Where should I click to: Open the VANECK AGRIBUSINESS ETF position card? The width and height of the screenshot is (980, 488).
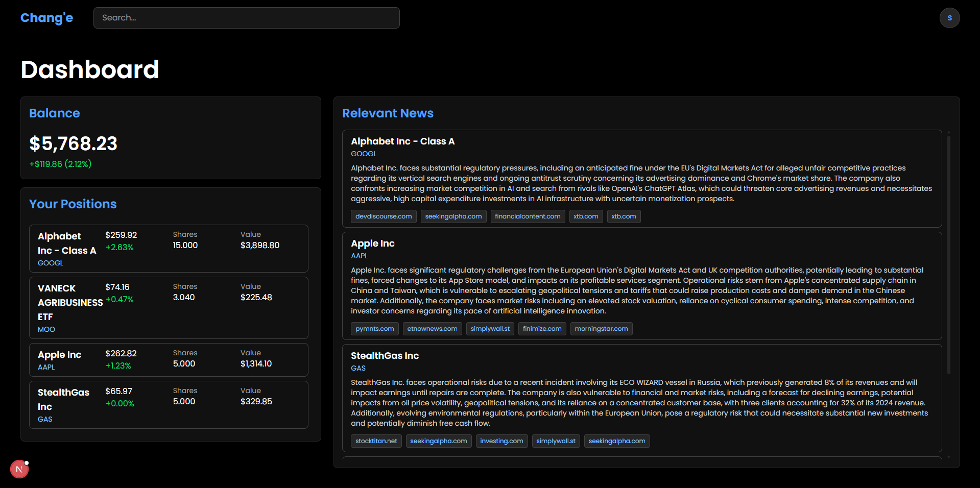coord(169,308)
